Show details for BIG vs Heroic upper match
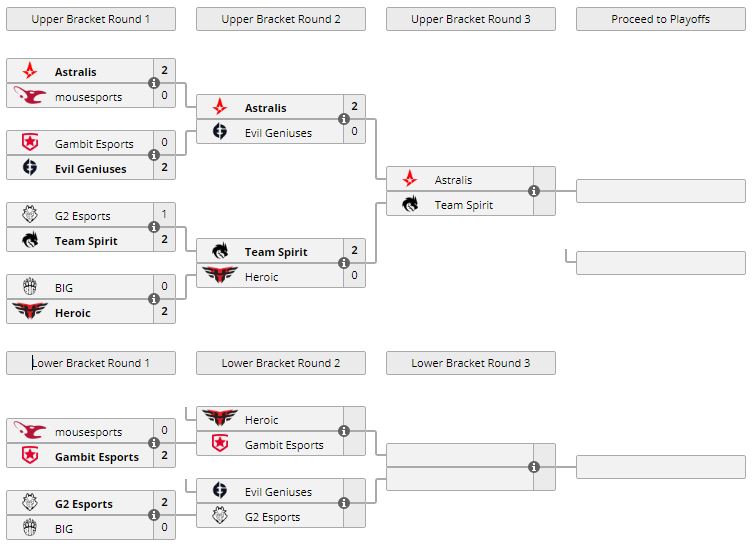Viewport: 752px width, 548px height. coord(154,299)
